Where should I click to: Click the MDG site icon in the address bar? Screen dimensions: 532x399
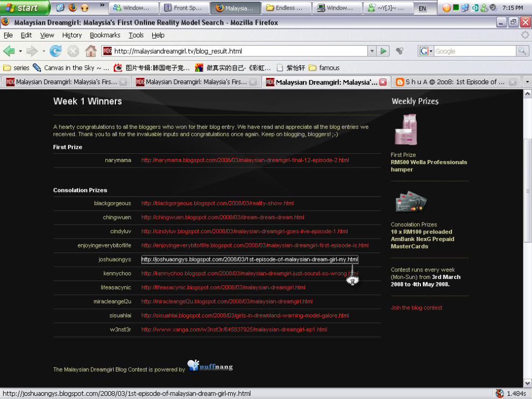pos(107,51)
